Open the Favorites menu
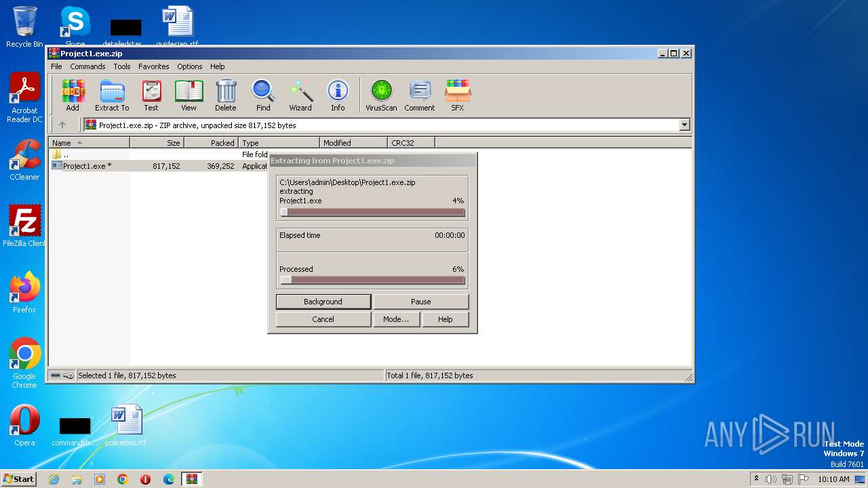Image resolution: width=868 pixels, height=488 pixels. [154, 66]
